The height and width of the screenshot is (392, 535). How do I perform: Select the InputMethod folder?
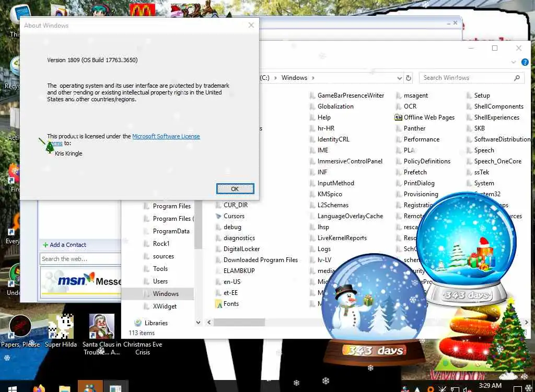pos(332,183)
